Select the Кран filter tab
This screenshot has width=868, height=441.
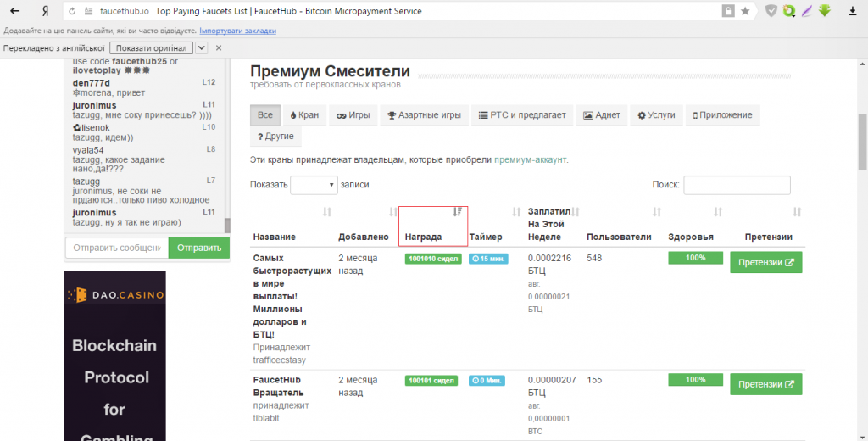[x=303, y=115]
